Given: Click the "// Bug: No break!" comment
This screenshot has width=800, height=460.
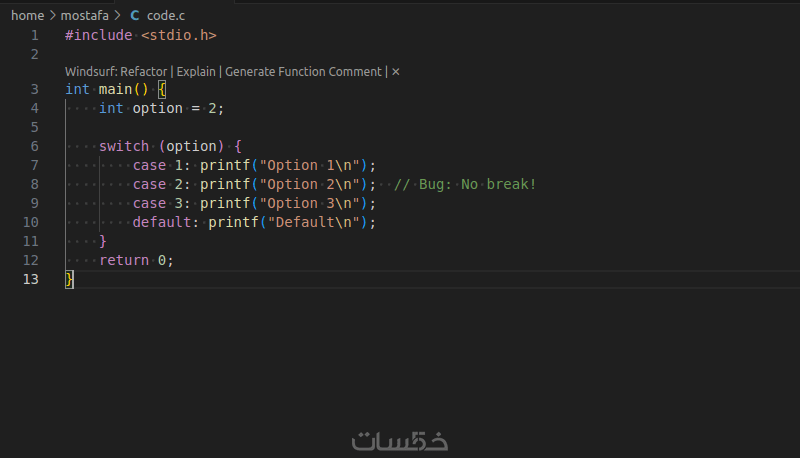Looking at the screenshot, I should 465,184.
